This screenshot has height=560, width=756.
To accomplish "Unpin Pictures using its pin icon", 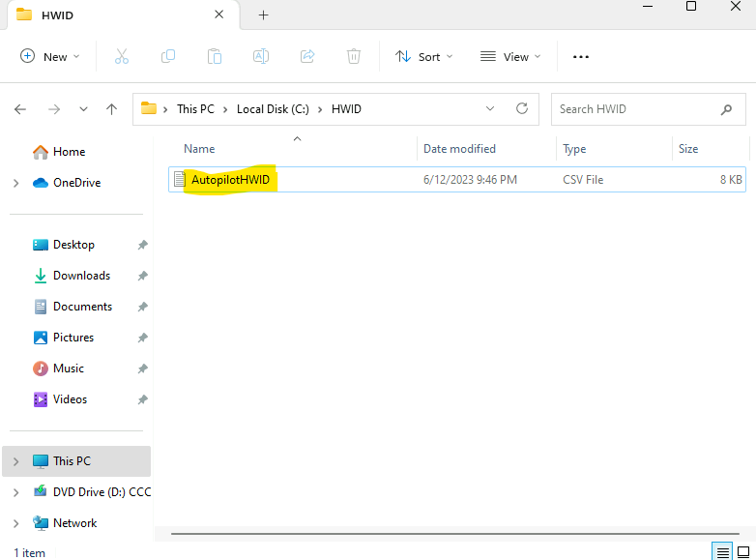I will (x=142, y=338).
